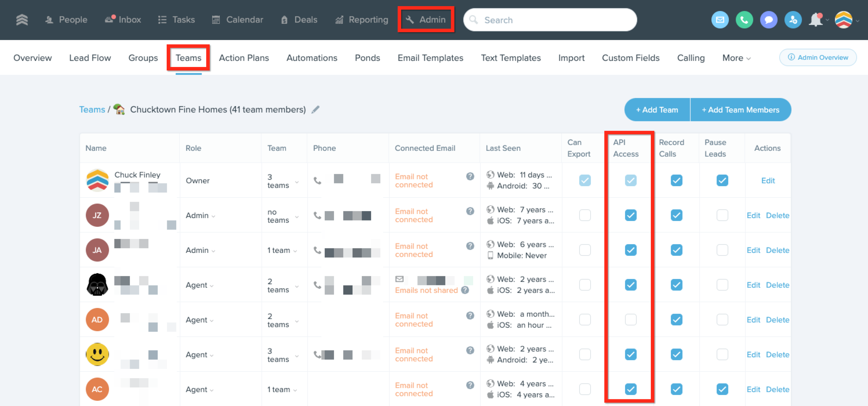This screenshot has height=406, width=868.
Task: Click Chuck Finley's avatar image
Action: point(97,180)
